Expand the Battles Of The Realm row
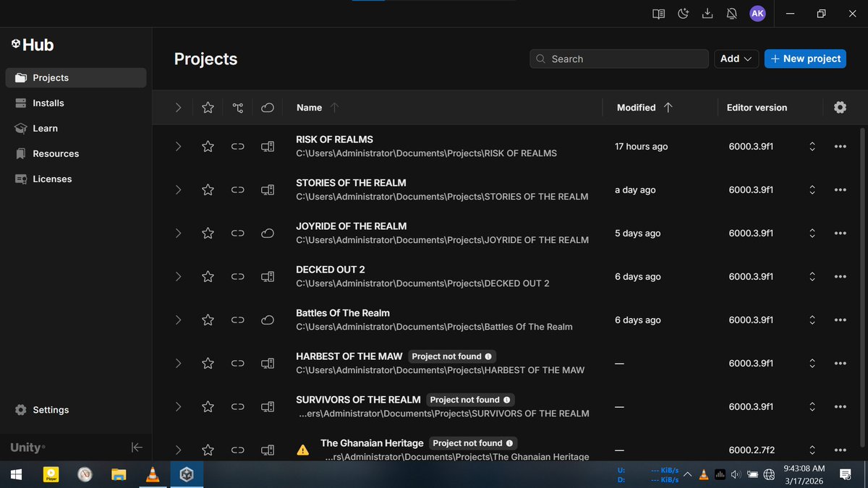The image size is (868, 488). pos(178,320)
